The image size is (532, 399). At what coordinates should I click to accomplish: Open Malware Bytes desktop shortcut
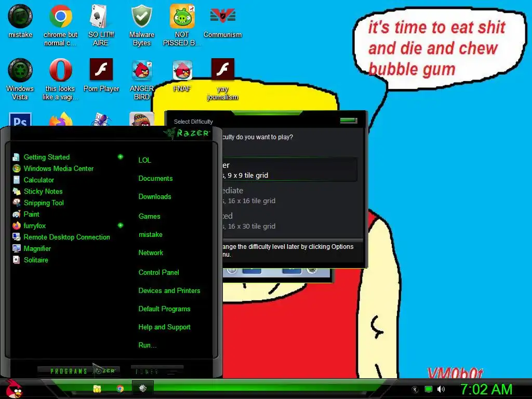(141, 25)
